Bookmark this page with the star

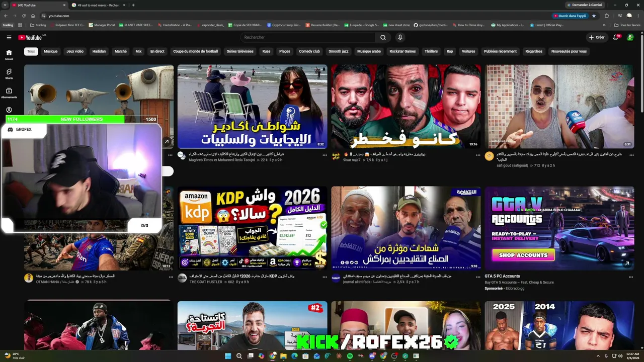(594, 16)
